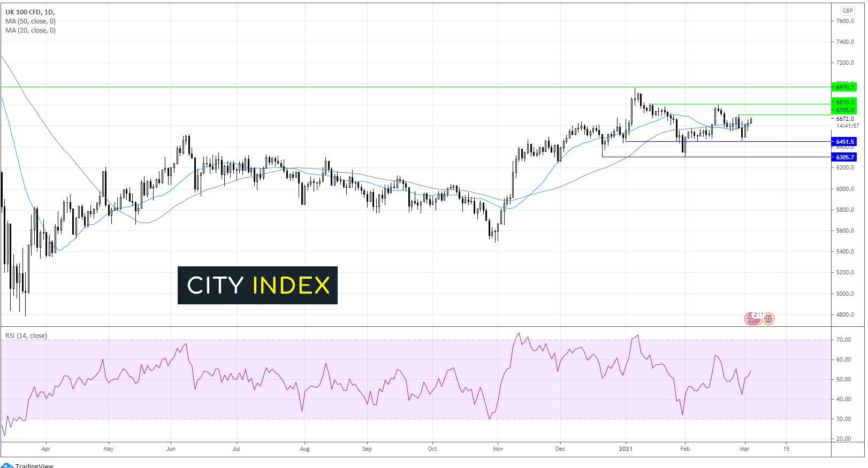Click the 70.00 level on RSI scale
The image size is (868, 468).
843,340
